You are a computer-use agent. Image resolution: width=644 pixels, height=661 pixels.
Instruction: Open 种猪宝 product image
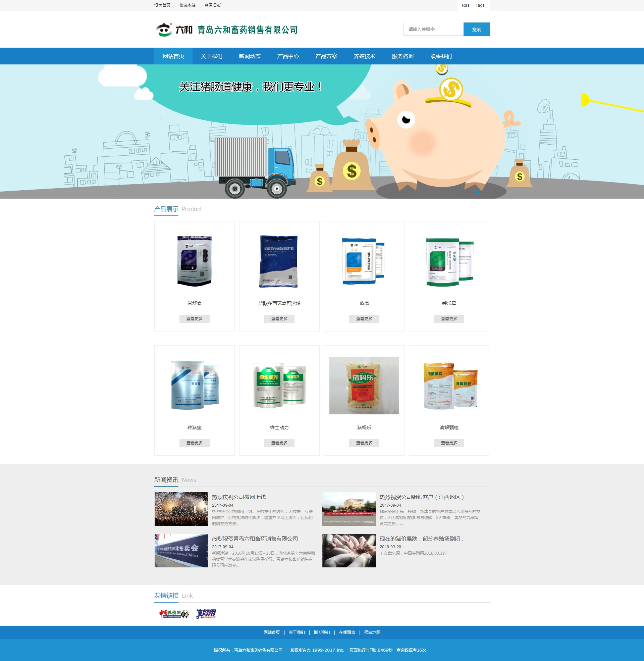tap(195, 385)
